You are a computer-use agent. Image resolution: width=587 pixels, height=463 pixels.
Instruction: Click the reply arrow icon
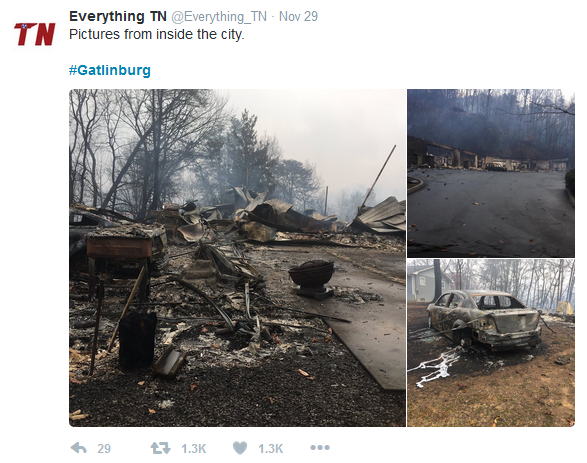(79, 448)
